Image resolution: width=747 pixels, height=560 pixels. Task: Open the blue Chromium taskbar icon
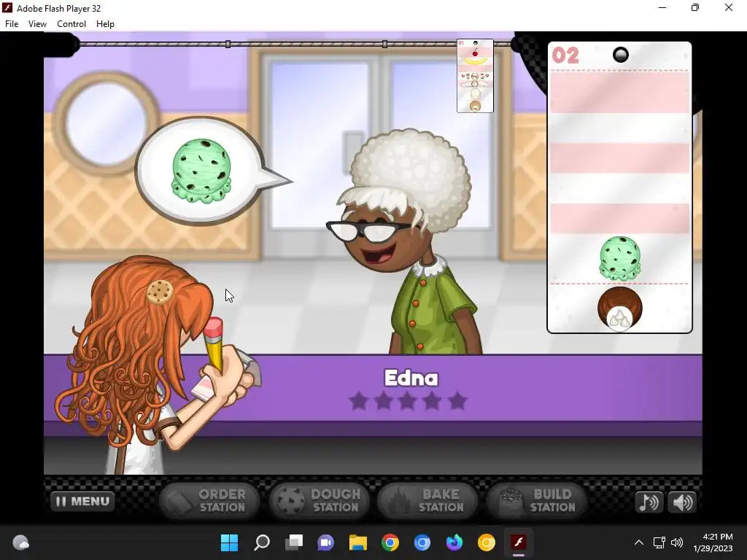pyautogui.click(x=422, y=542)
